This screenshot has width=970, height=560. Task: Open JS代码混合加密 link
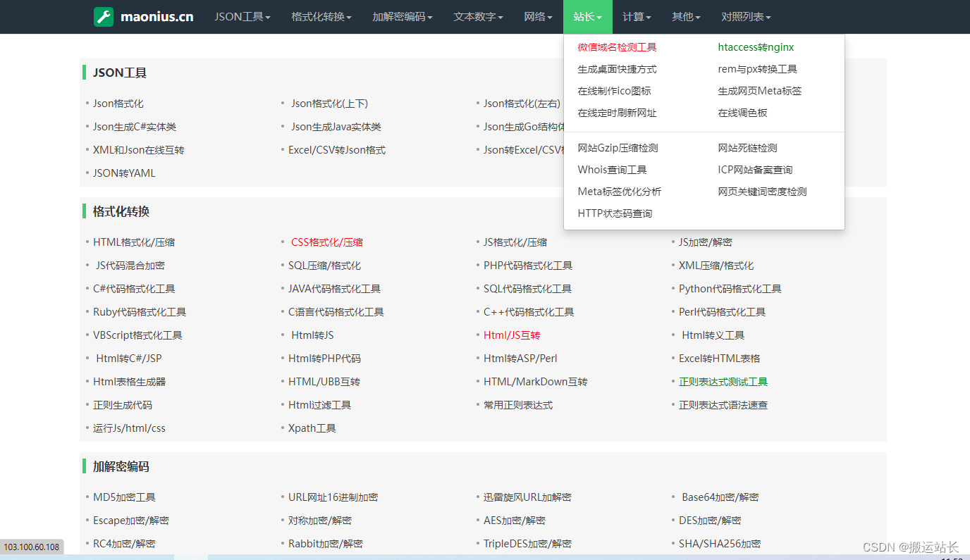pos(130,266)
